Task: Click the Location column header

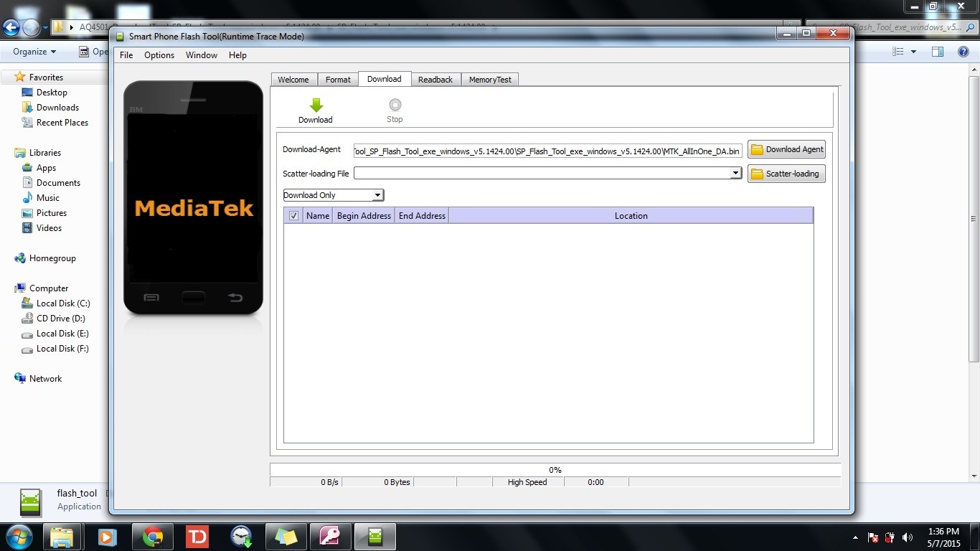Action: (x=631, y=215)
